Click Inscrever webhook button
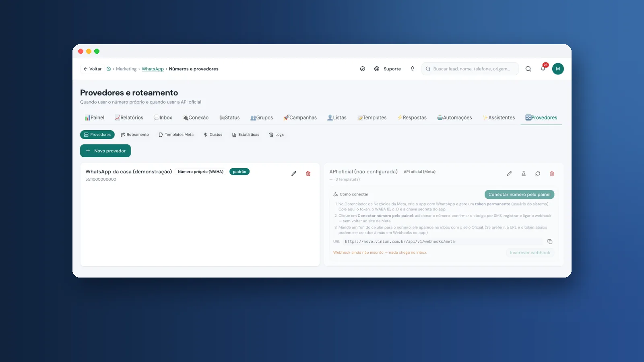This screenshot has height=362, width=644. [x=530, y=253]
